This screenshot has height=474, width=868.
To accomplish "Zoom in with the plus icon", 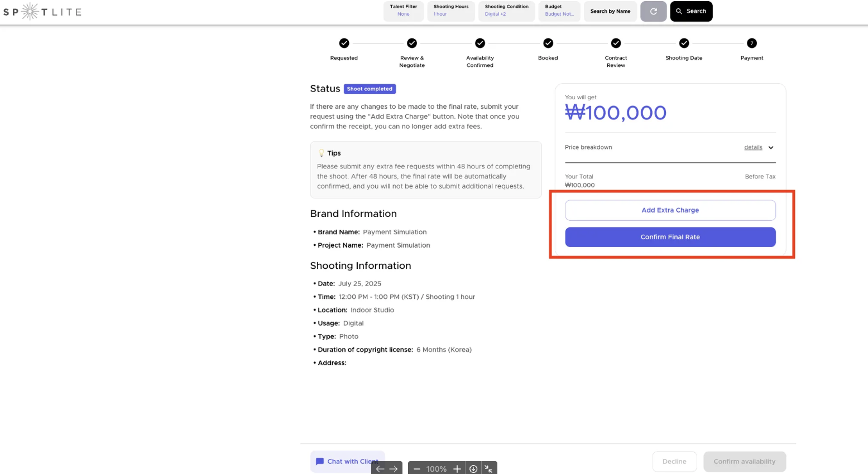I will (x=457, y=469).
